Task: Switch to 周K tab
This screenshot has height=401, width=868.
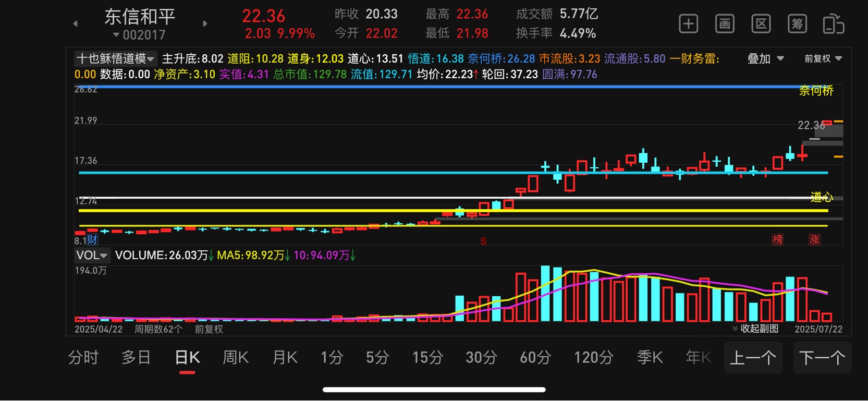Action: click(236, 358)
